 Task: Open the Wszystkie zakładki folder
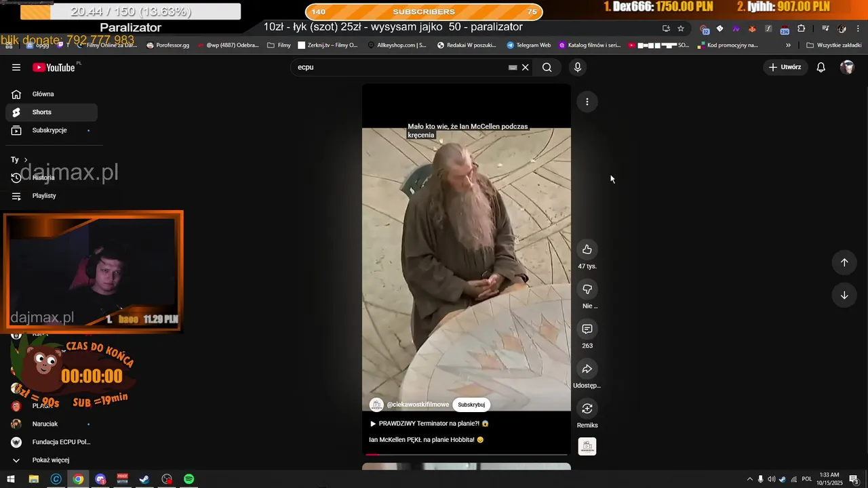[x=834, y=45]
